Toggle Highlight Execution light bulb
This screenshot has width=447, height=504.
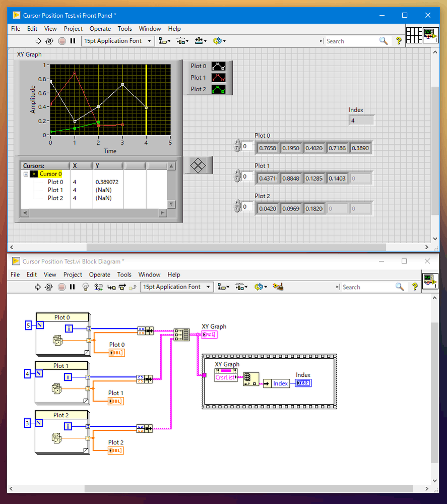(85, 287)
